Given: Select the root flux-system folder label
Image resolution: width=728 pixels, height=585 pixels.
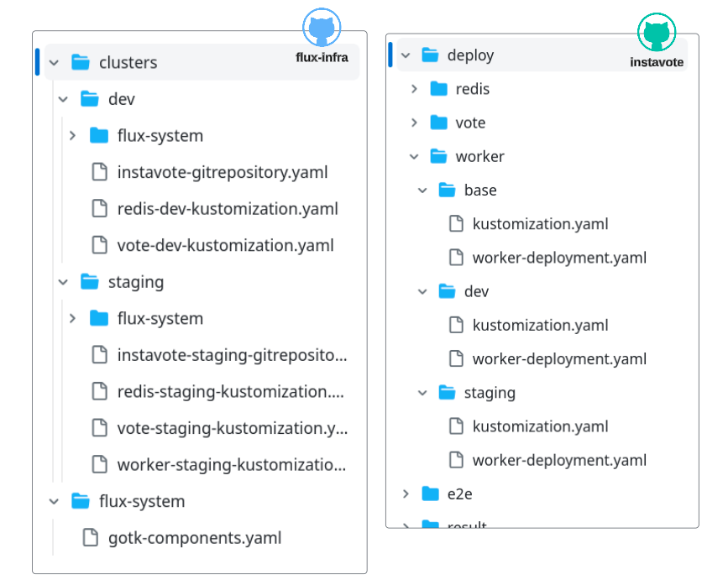Looking at the screenshot, I should 141,502.
